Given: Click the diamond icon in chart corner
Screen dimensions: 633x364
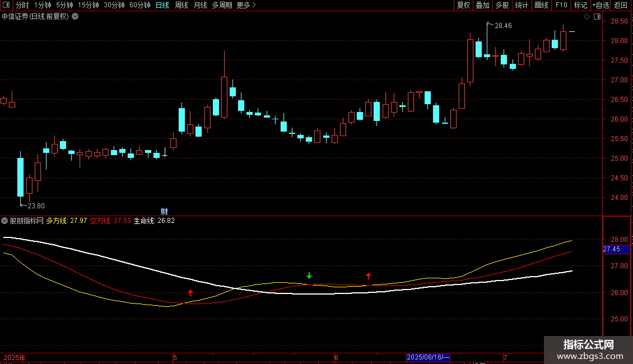Looking at the screenshot, I should click(x=587, y=17).
